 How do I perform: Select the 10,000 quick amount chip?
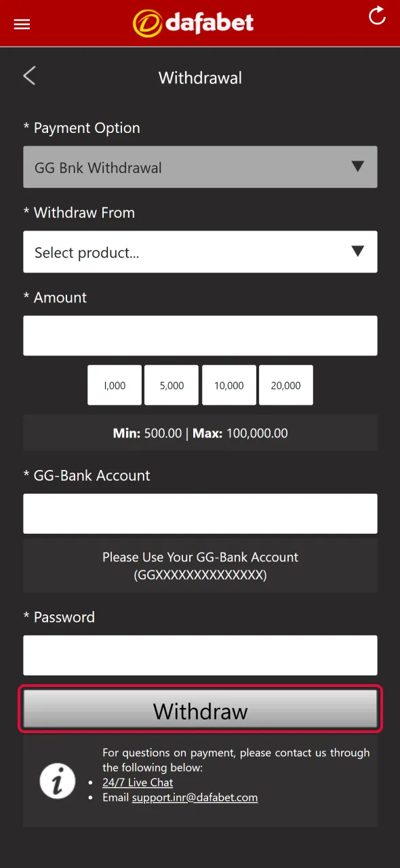(228, 385)
